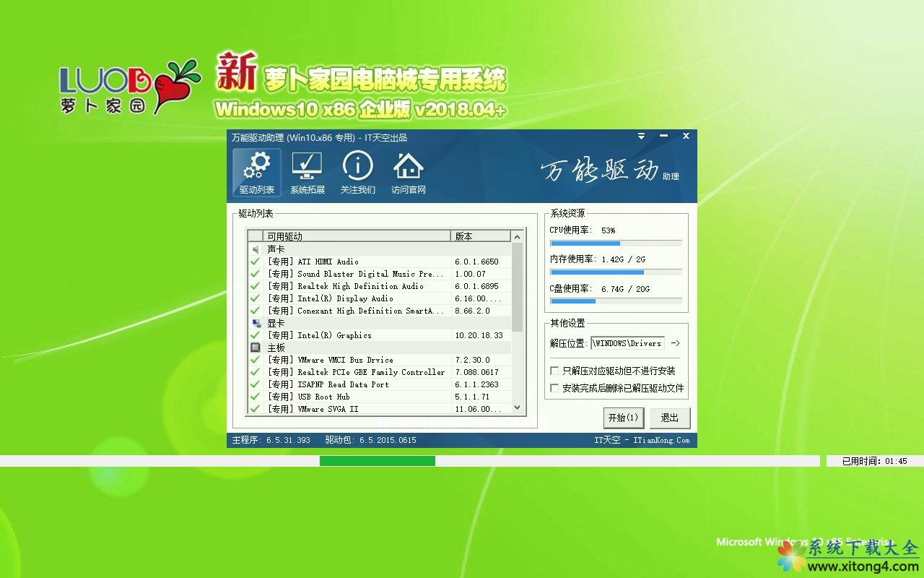
Task: Uncheck the Intel(R) Display Audio checkmark
Action: [255, 298]
